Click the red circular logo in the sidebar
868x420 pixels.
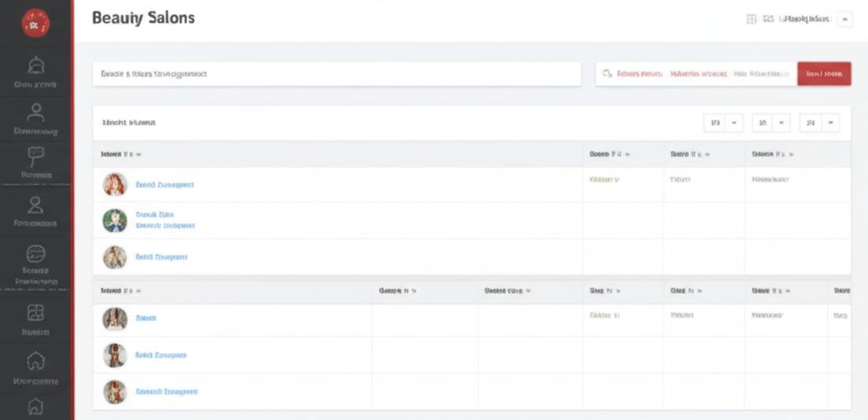[35, 24]
